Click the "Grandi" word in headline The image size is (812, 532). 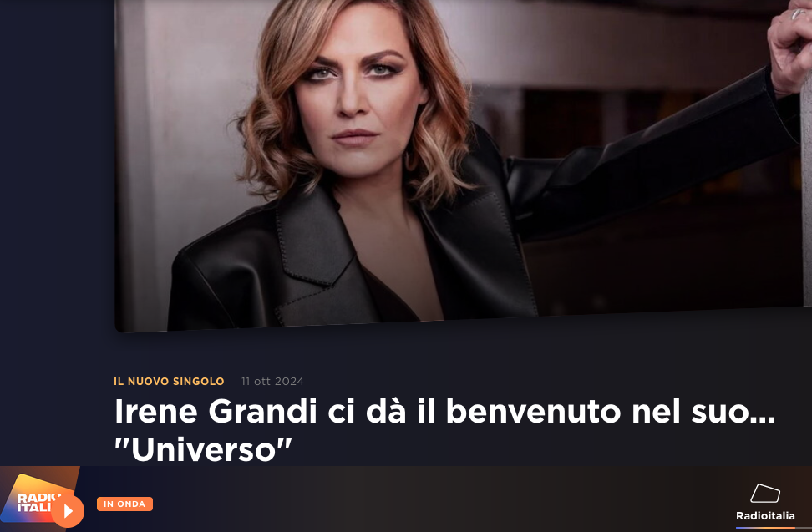click(x=262, y=412)
